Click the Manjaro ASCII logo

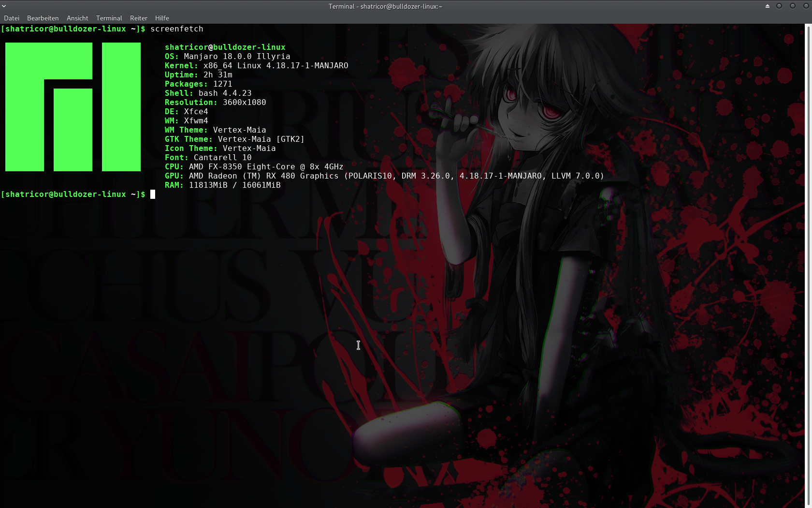tap(73, 107)
